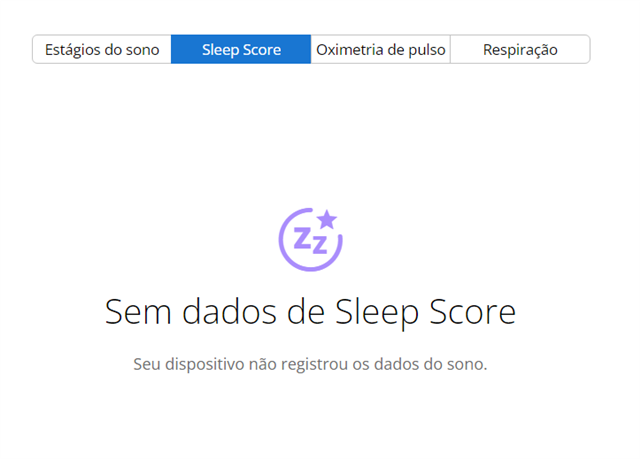640x459 pixels.
Task: Go to the Respiração tab
Action: coord(520,49)
